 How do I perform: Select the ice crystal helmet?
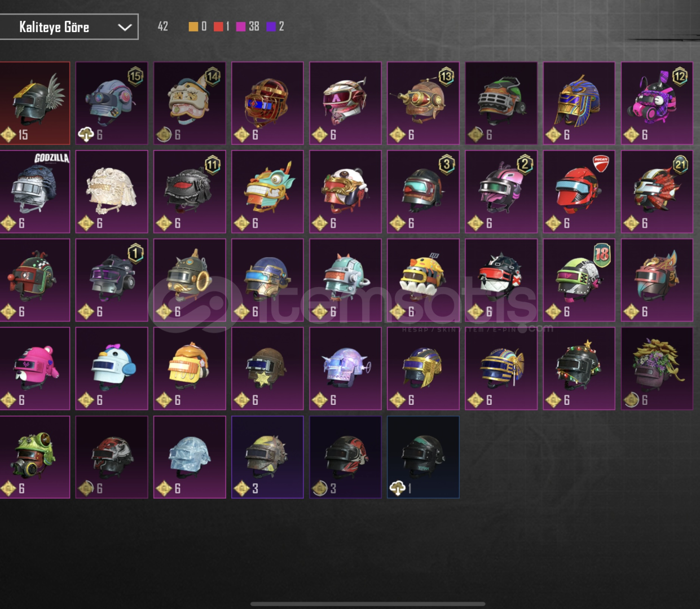click(190, 457)
